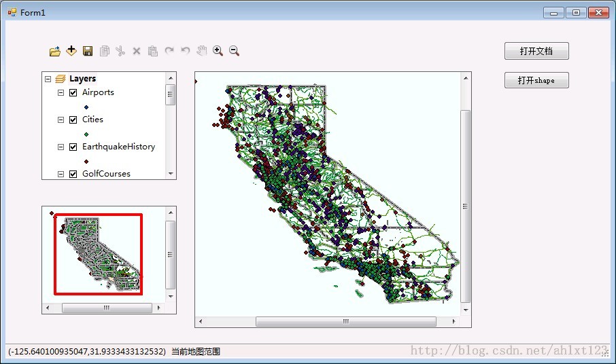616x364 pixels.
Task: Click the 当前地图范围 status label
Action: click(x=196, y=352)
